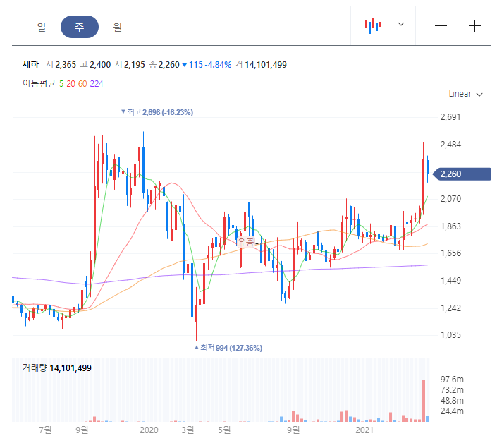Screen dimensions: 497x448
Task: Click the 이동평균 indicator label
Action: (x=39, y=83)
